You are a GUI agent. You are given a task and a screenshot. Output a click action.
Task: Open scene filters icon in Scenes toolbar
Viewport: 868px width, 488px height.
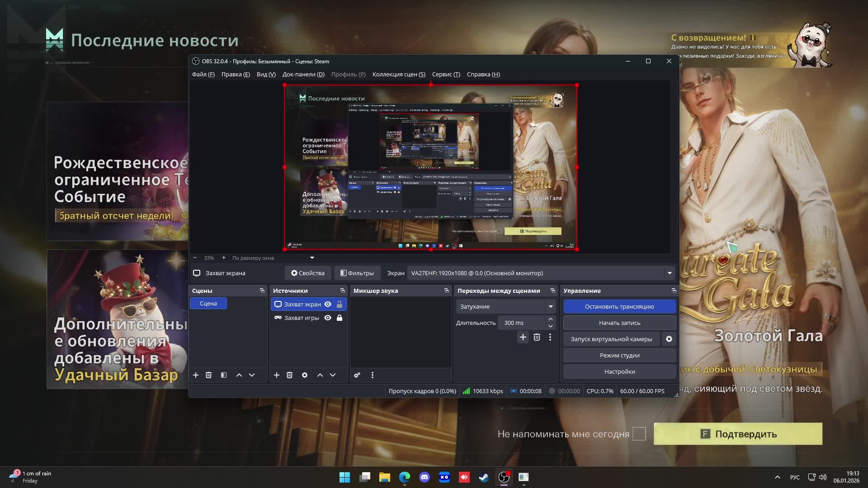224,375
